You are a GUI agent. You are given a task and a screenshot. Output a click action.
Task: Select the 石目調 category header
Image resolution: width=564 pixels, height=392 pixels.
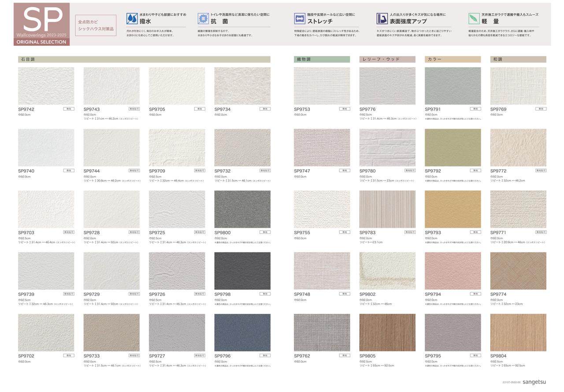[x=144, y=59]
